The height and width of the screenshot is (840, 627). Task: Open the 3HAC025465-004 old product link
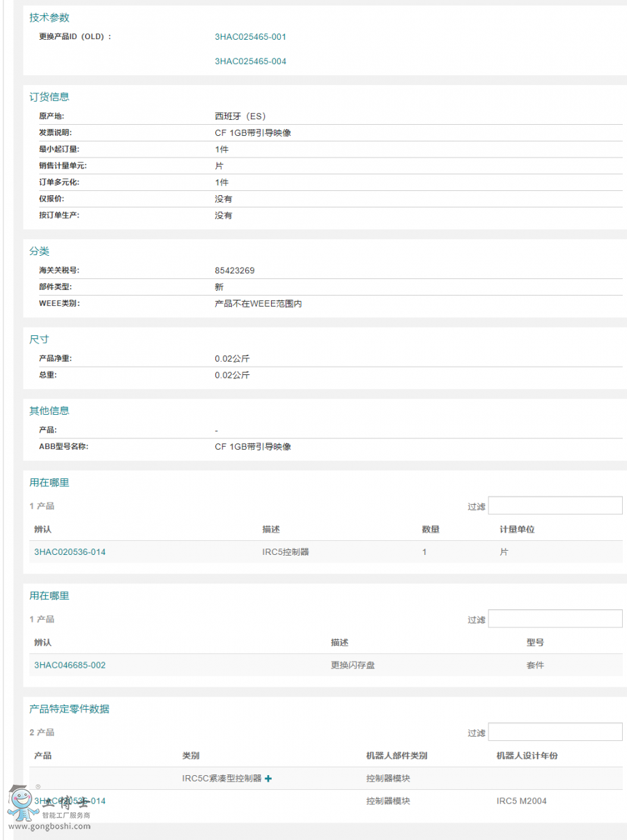point(250,61)
